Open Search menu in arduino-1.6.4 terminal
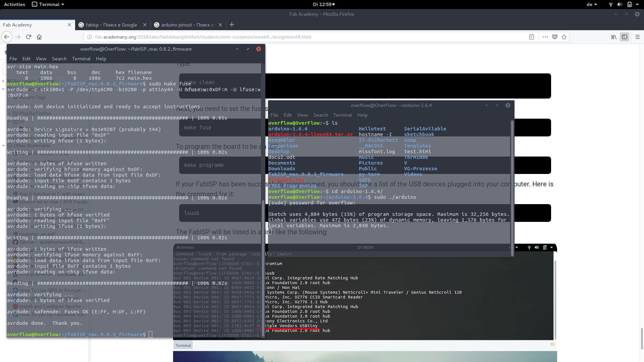 pos(320,115)
